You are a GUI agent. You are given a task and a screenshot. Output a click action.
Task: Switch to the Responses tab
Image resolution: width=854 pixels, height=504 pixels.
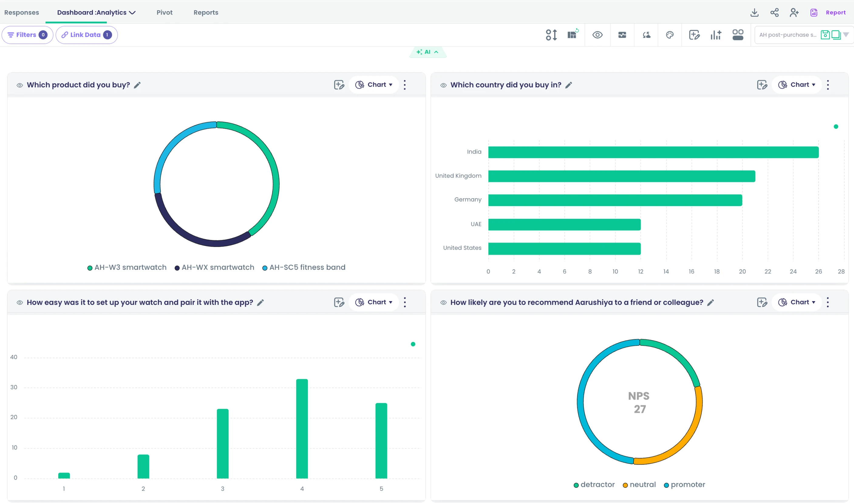(21, 12)
